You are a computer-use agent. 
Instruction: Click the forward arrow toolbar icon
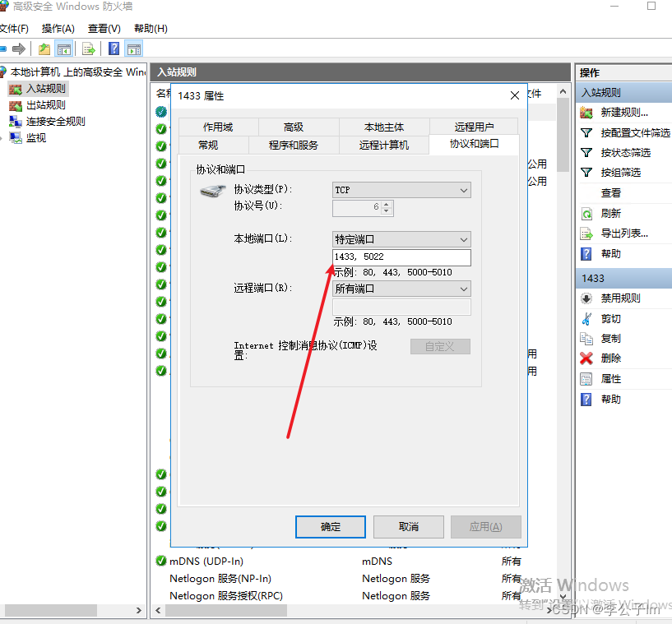[19, 49]
